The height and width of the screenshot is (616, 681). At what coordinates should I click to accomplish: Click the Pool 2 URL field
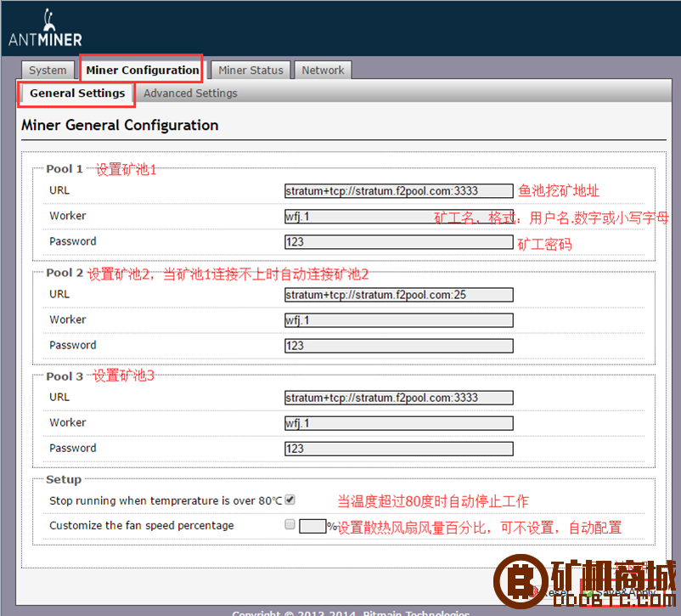pos(399,295)
